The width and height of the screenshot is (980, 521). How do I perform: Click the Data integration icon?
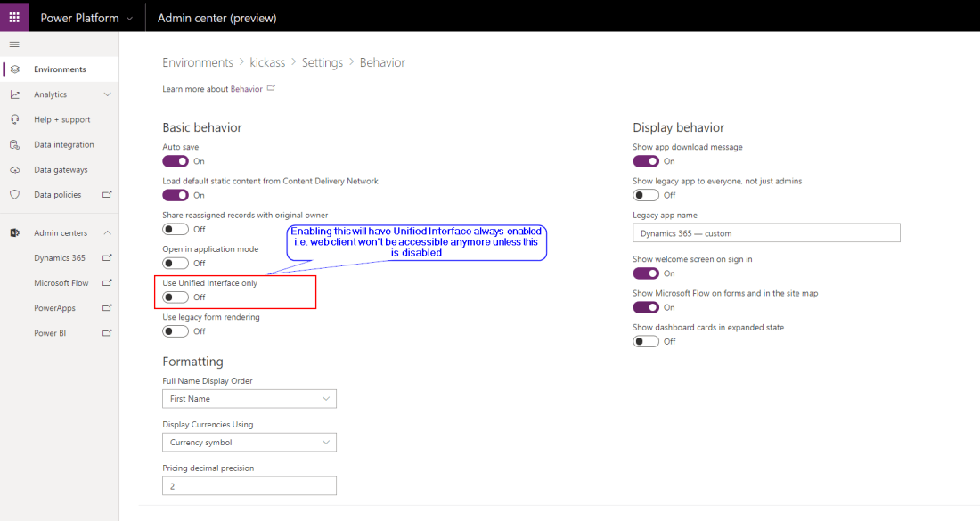tap(15, 144)
